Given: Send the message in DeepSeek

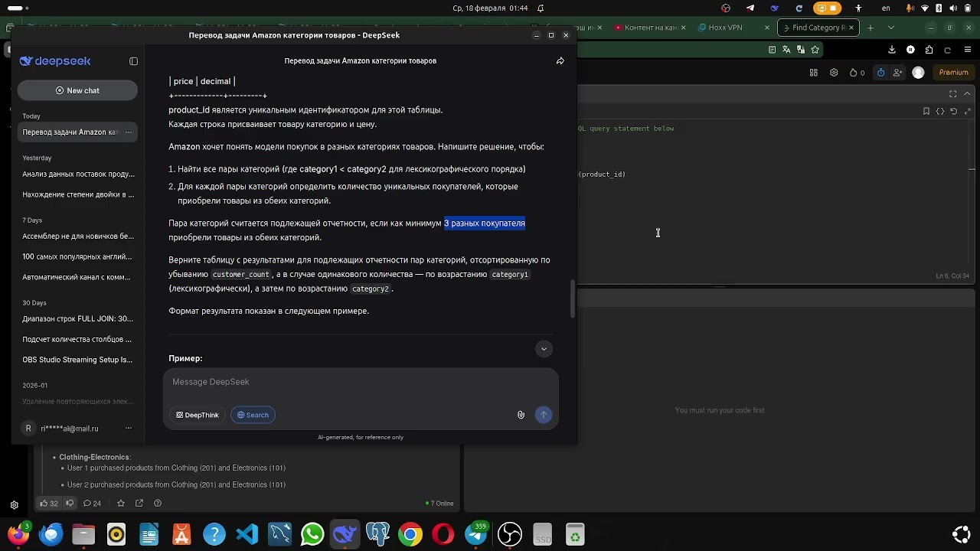Looking at the screenshot, I should click(544, 415).
